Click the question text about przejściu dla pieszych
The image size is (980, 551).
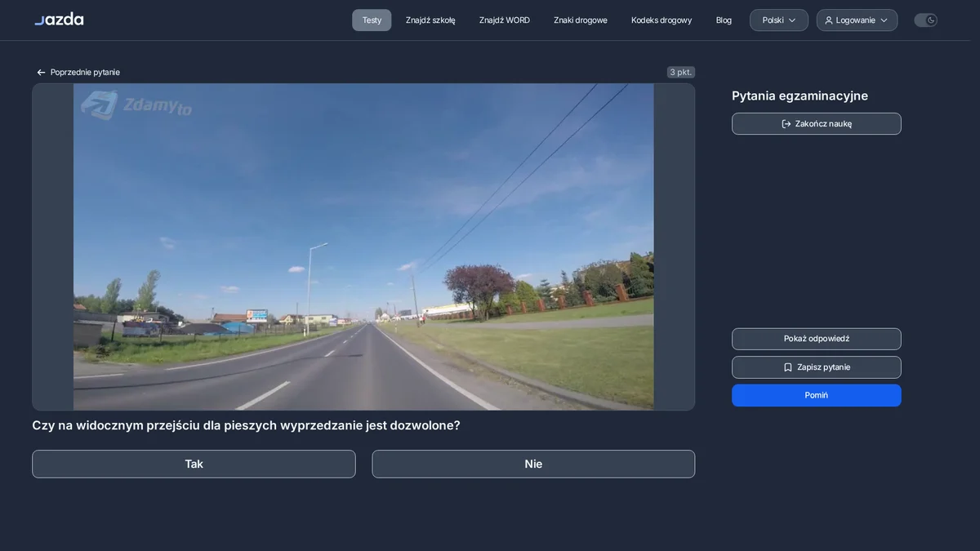[246, 425]
